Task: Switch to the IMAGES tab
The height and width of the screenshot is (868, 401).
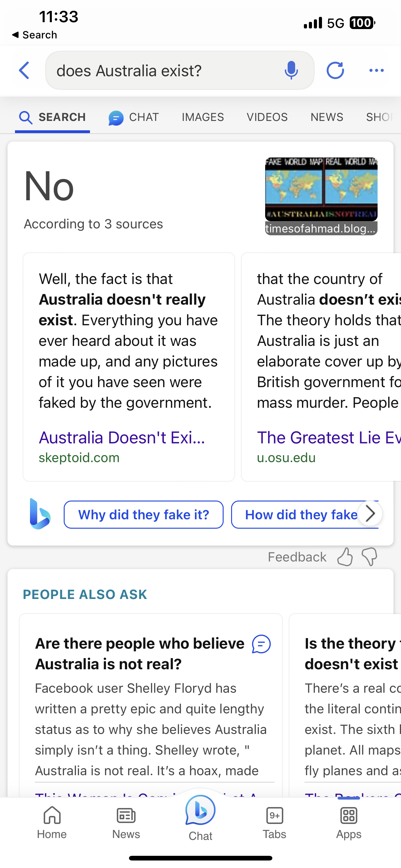Action: point(203,117)
